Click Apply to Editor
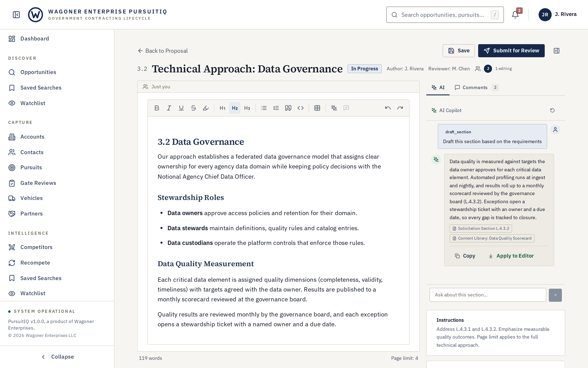Screen dimensions: 588x368 (511, 256)
